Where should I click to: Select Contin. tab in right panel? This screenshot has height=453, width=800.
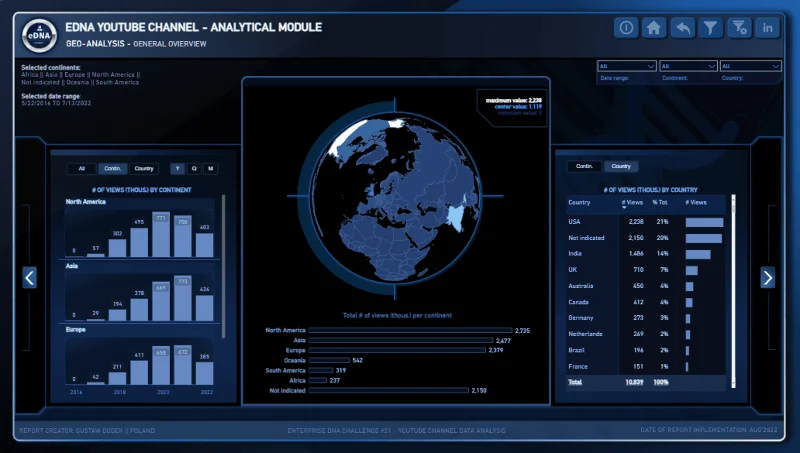(585, 166)
